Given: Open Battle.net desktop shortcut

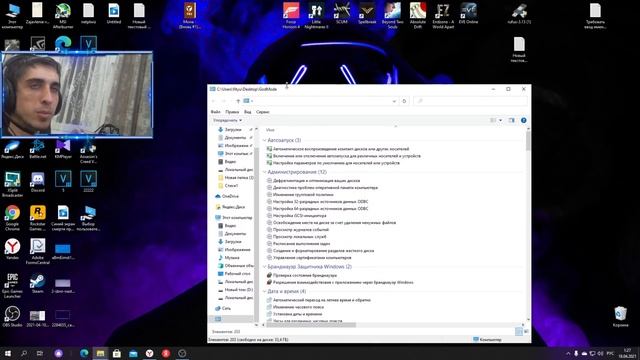Looking at the screenshot, I should pos(38,149).
